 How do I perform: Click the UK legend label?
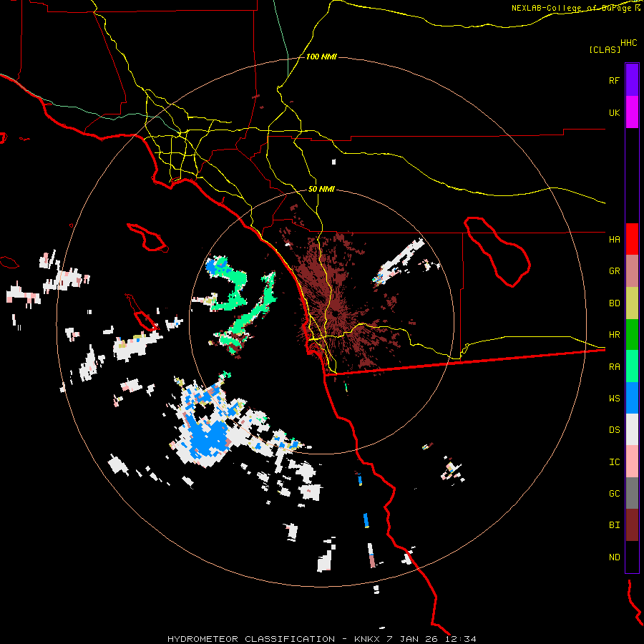coord(614,112)
